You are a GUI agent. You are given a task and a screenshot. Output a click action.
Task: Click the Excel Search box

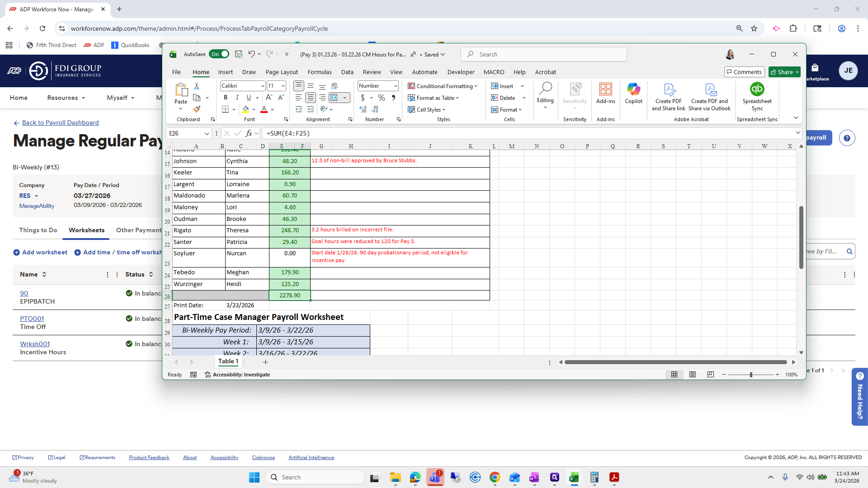pyautogui.click(x=544, y=54)
